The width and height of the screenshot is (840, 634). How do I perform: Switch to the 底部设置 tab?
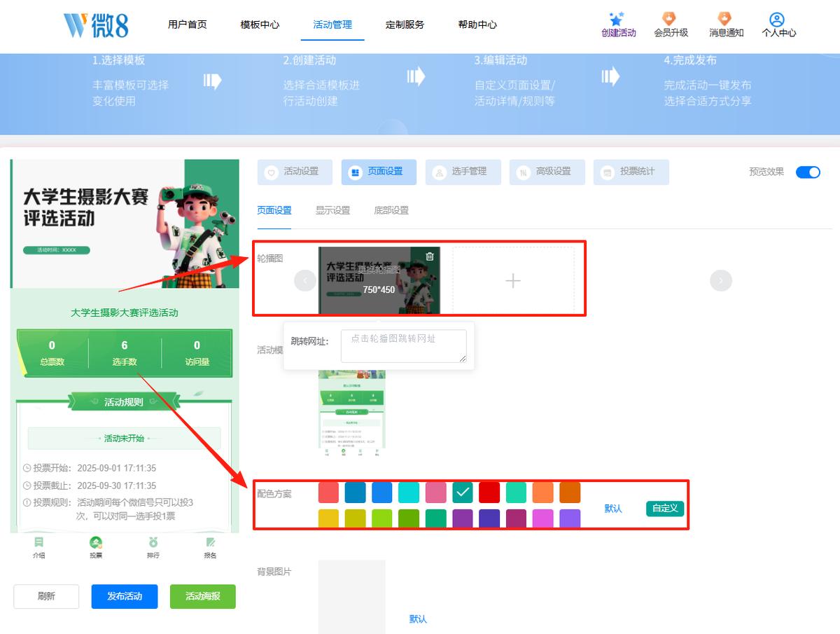coord(391,210)
